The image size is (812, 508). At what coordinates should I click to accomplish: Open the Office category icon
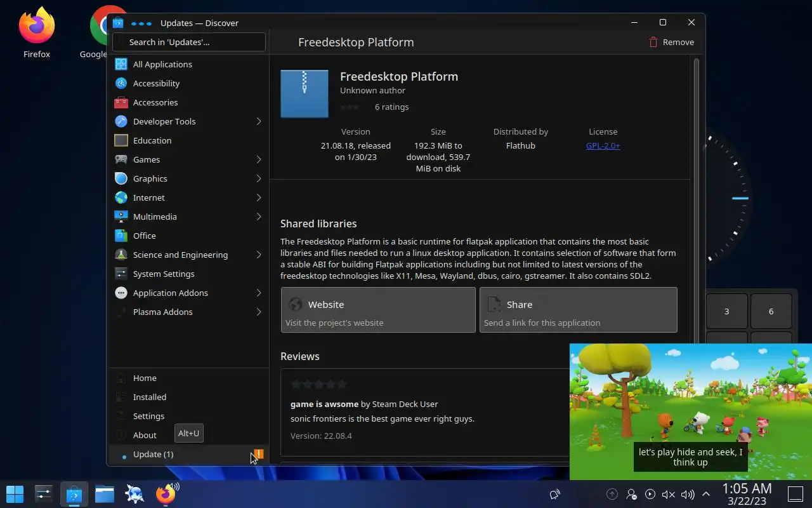click(x=121, y=236)
